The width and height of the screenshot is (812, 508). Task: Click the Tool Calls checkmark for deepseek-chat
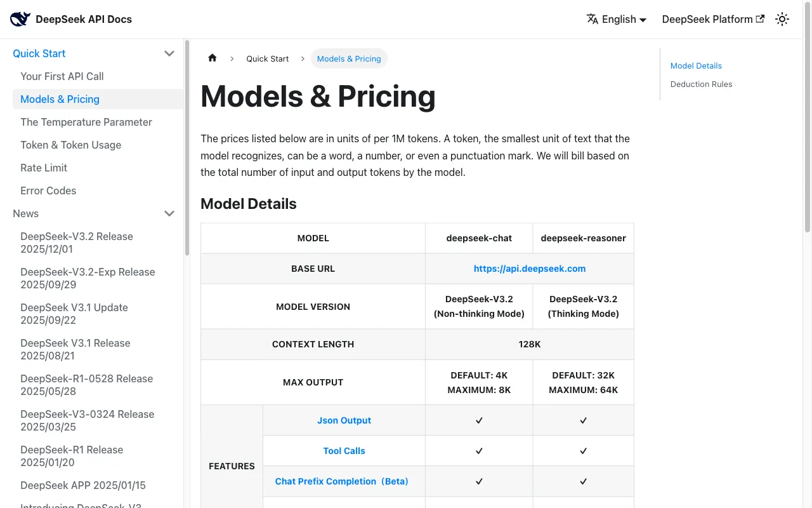coord(479,451)
